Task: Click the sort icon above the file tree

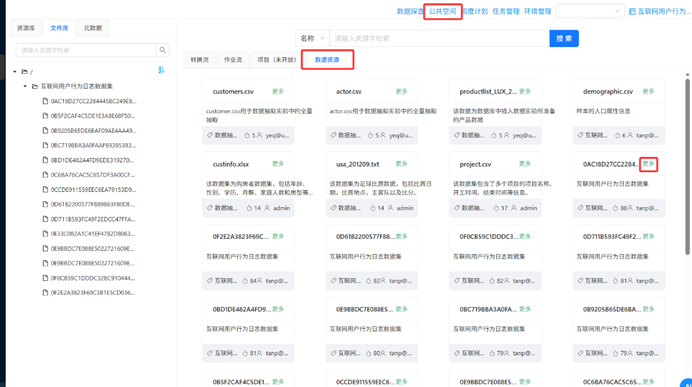Action: point(161,70)
